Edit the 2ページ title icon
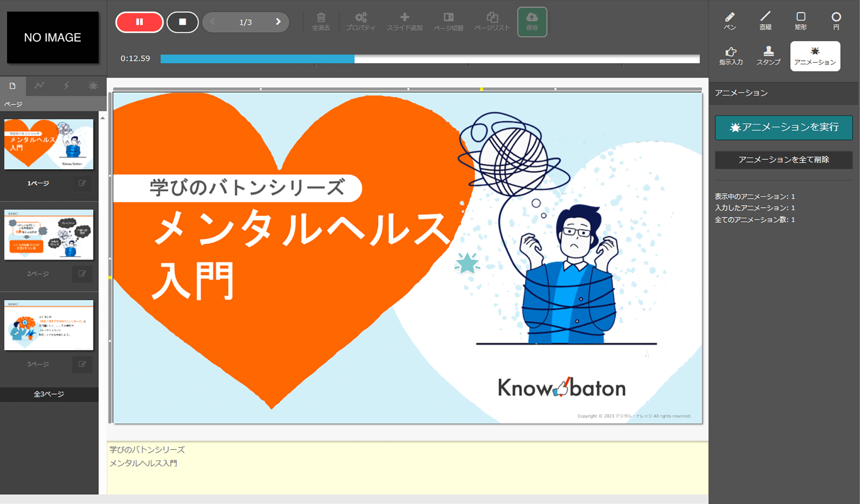The height and width of the screenshot is (504, 860). tap(82, 274)
